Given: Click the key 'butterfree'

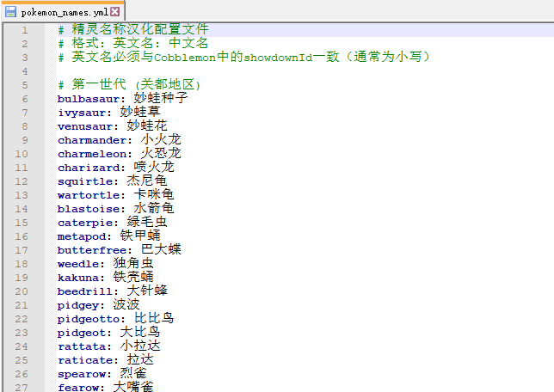Looking at the screenshot, I should coord(91,250).
